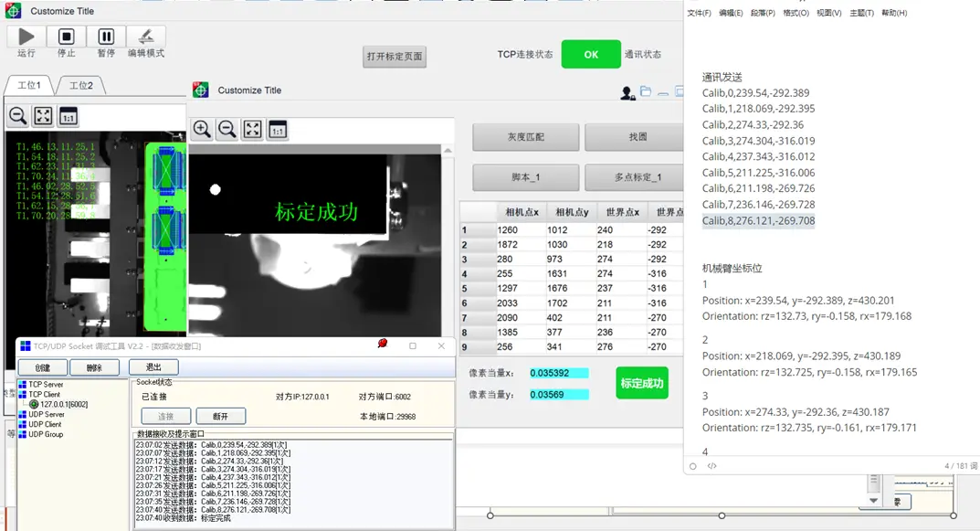Click the green 标定成功 button
The width and height of the screenshot is (980, 531).
click(x=642, y=383)
